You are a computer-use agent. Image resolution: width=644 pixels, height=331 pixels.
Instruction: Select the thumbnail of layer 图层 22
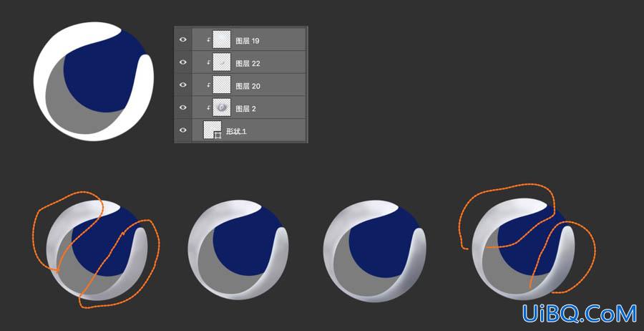click(x=221, y=62)
